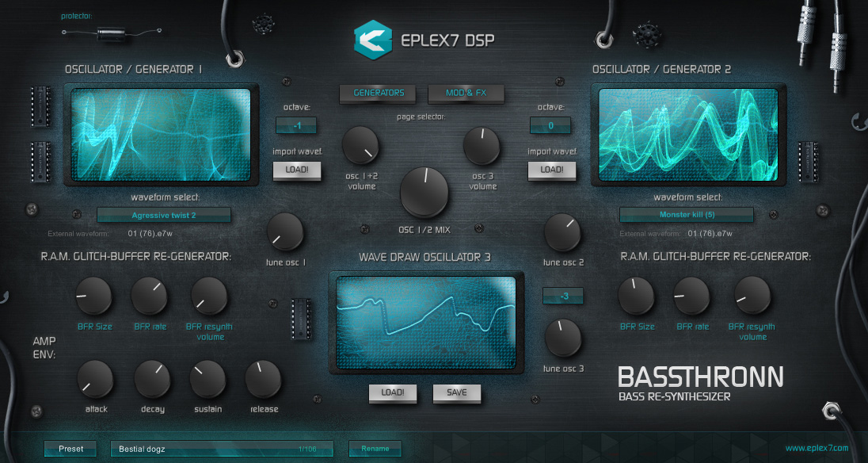The height and width of the screenshot is (463, 868).
Task: Click oscillator 1 external waveform 01 (76).e7w
Action: coord(150,234)
